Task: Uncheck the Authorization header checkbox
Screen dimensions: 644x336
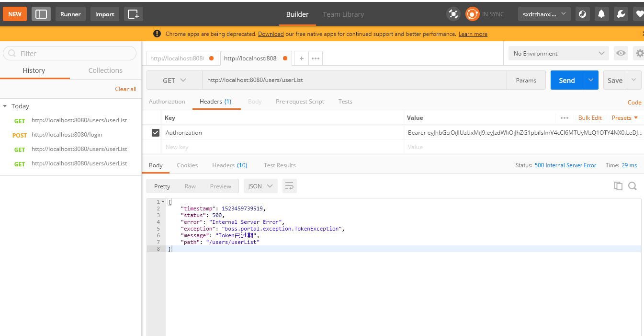Action: pyautogui.click(x=155, y=132)
